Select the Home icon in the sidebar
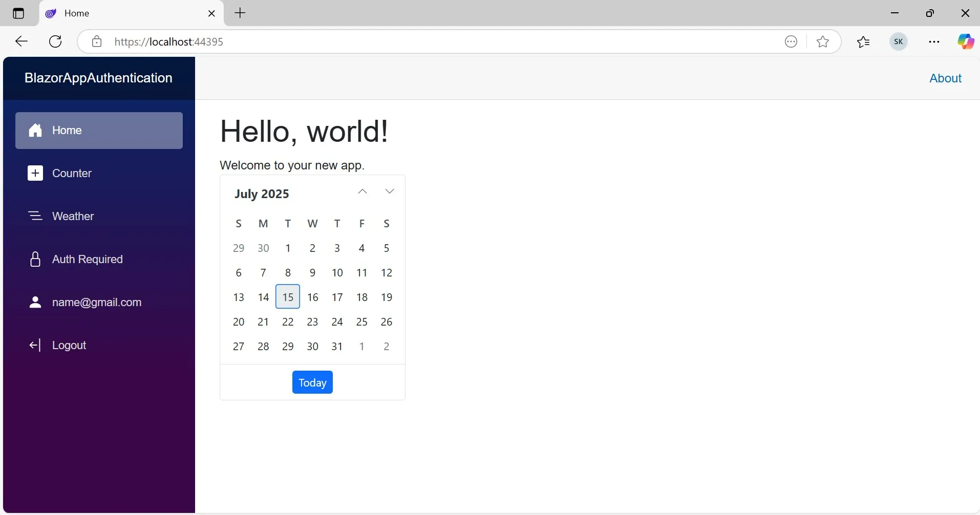This screenshot has width=980, height=515. pos(35,131)
